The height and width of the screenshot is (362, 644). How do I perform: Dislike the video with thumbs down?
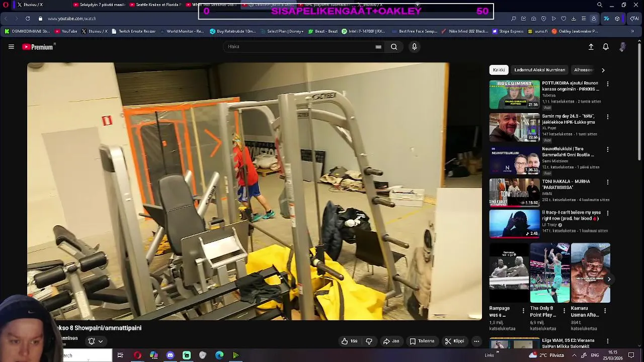(x=369, y=341)
